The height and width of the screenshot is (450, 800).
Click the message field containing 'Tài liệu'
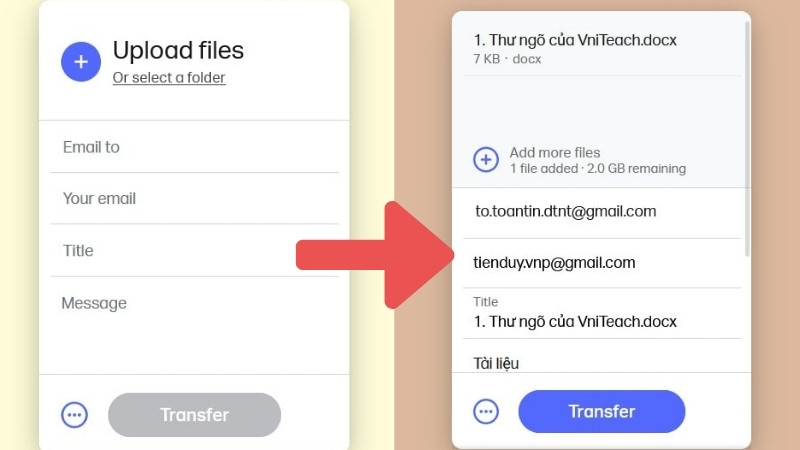coord(602,356)
